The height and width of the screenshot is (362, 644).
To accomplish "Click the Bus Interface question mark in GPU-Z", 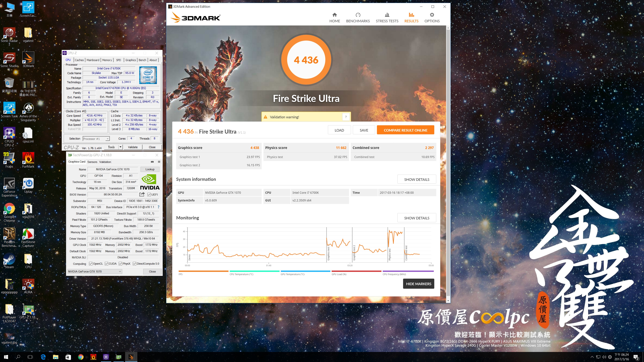I will point(158,207).
